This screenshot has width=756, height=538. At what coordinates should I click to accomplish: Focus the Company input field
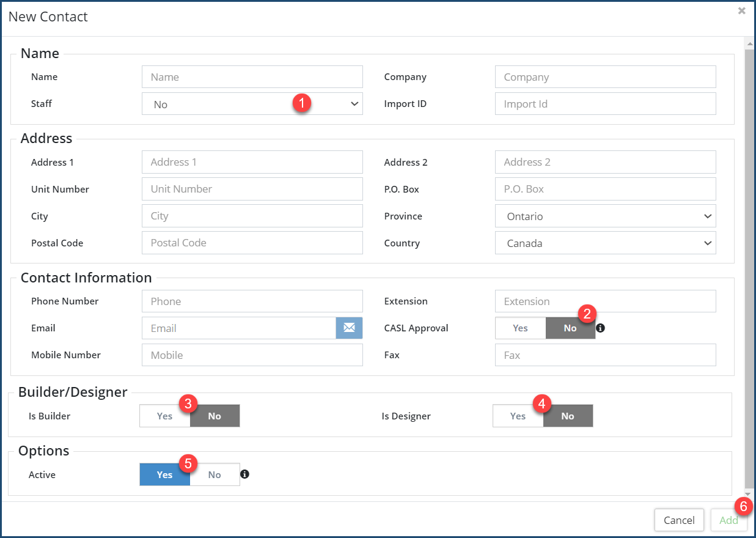[x=606, y=77]
